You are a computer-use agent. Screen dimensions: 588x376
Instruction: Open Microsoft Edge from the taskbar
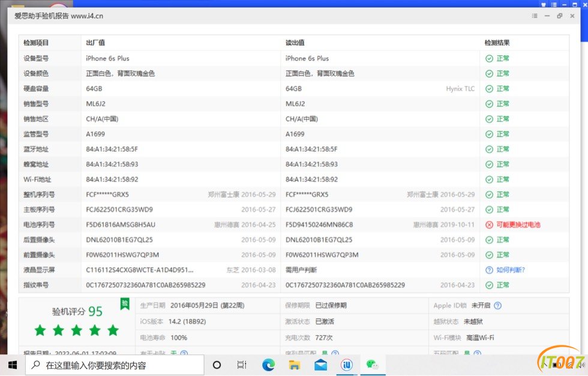tap(268, 365)
